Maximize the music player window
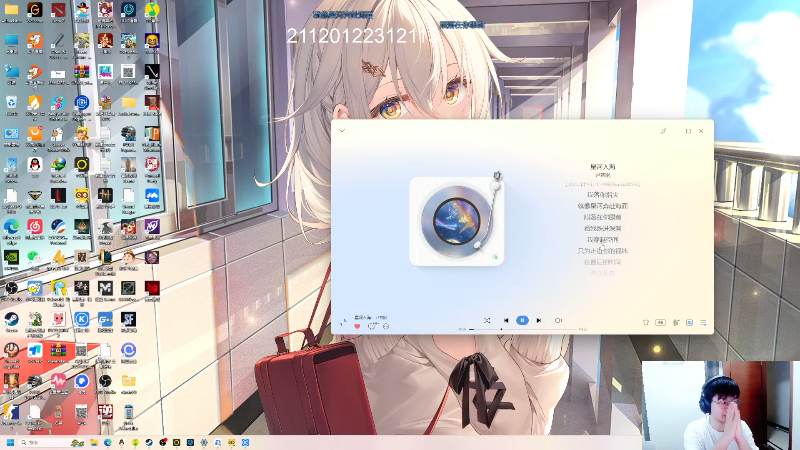Viewport: 800px width, 450px height. 688,131
